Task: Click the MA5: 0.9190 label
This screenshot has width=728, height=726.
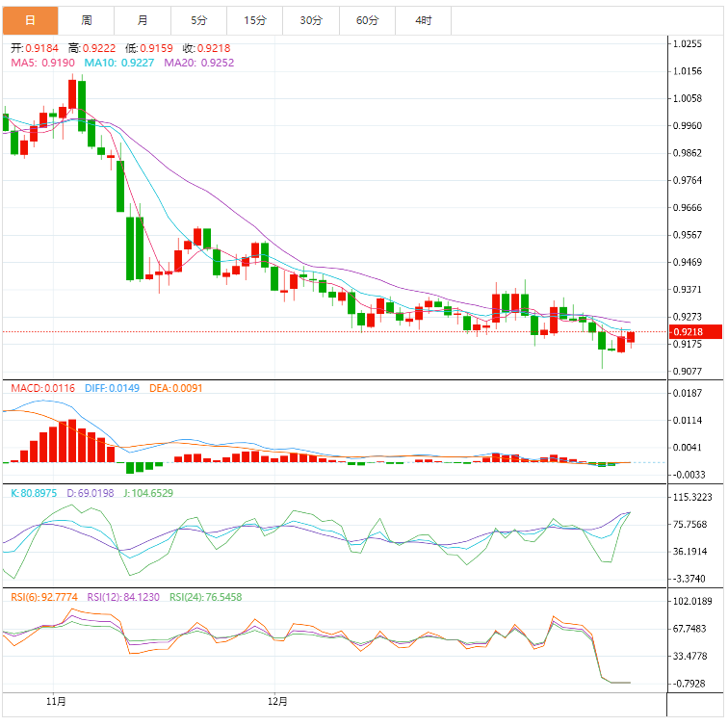Action: click(x=42, y=63)
